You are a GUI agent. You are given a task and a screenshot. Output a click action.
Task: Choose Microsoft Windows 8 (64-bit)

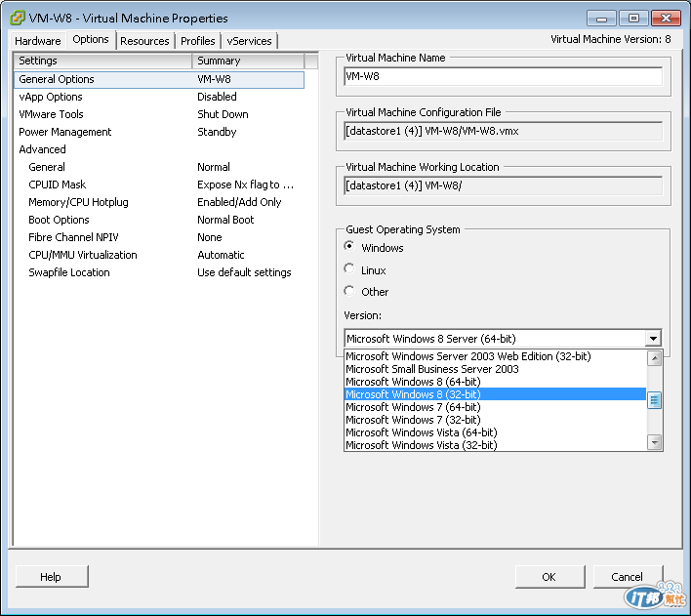click(496, 382)
